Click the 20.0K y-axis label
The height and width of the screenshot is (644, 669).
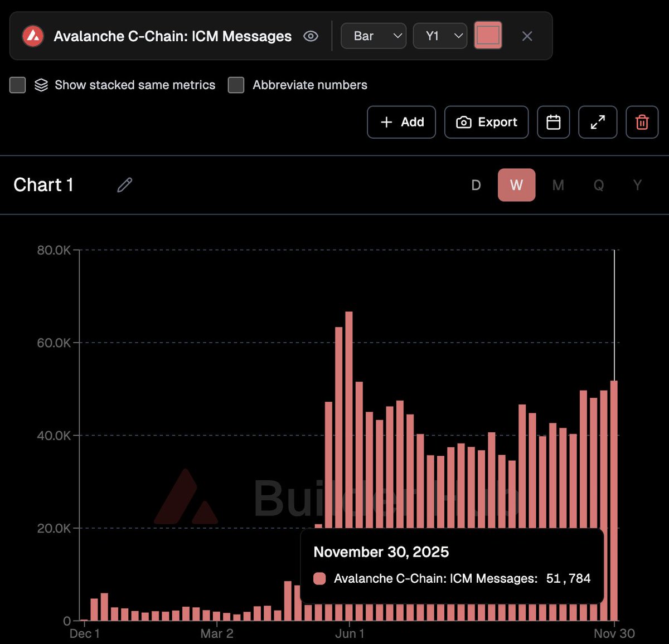point(54,528)
